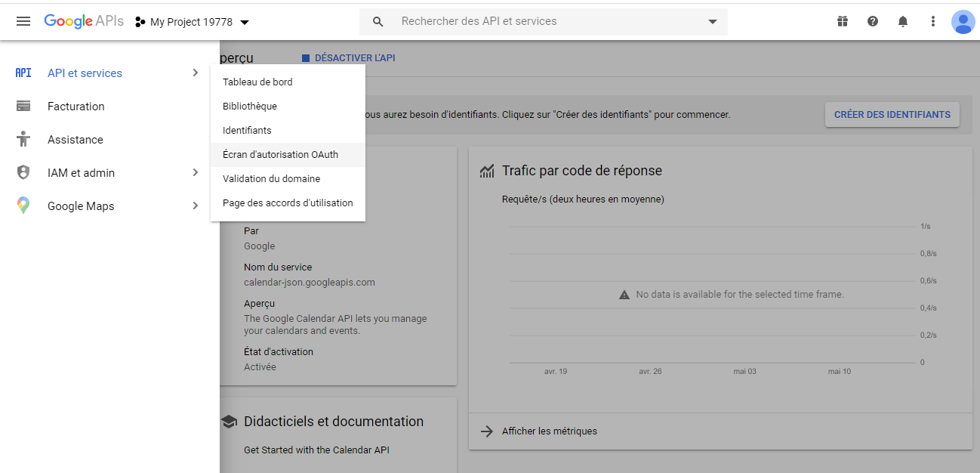Screen dimensions: 980x473
Task: Click the avr. 19 axis label
Action: (556, 372)
